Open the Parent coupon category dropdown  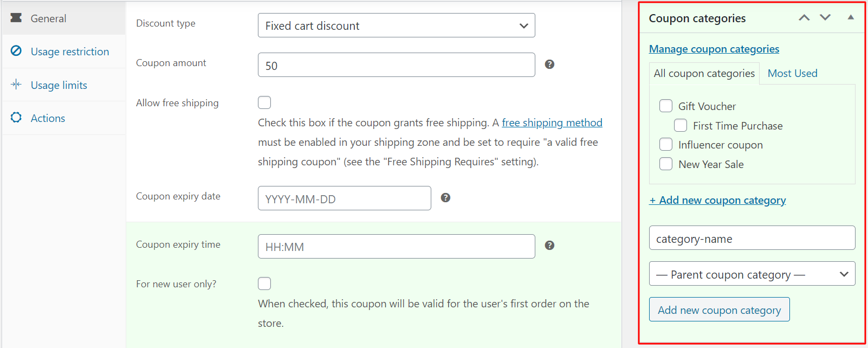(752, 274)
